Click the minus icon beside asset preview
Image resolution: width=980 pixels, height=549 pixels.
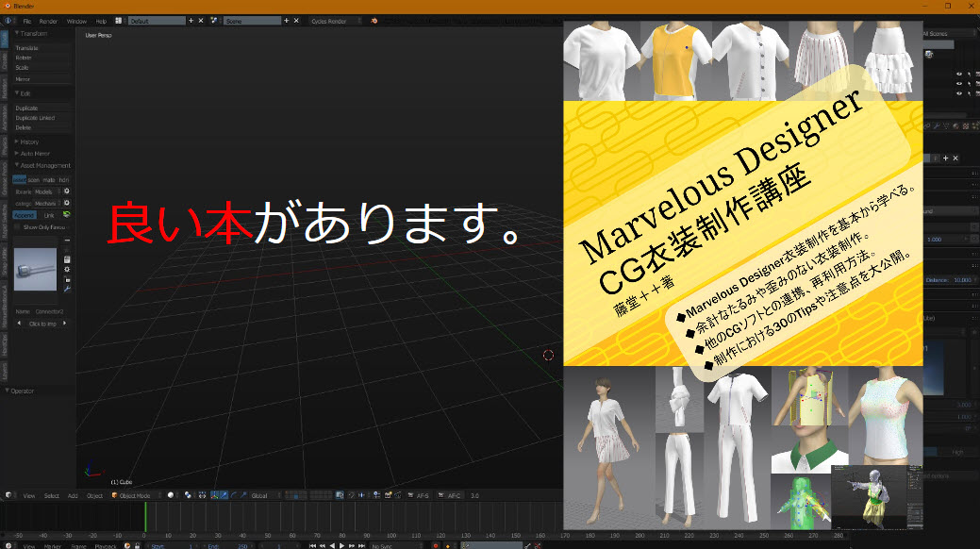pyautogui.click(x=68, y=241)
